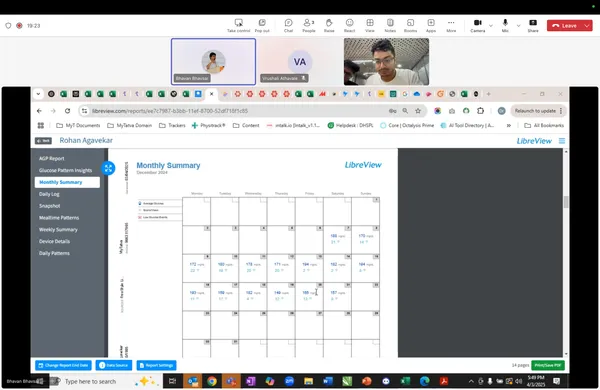Close the active Chrome tab
600x390 pixels.
(211, 94)
